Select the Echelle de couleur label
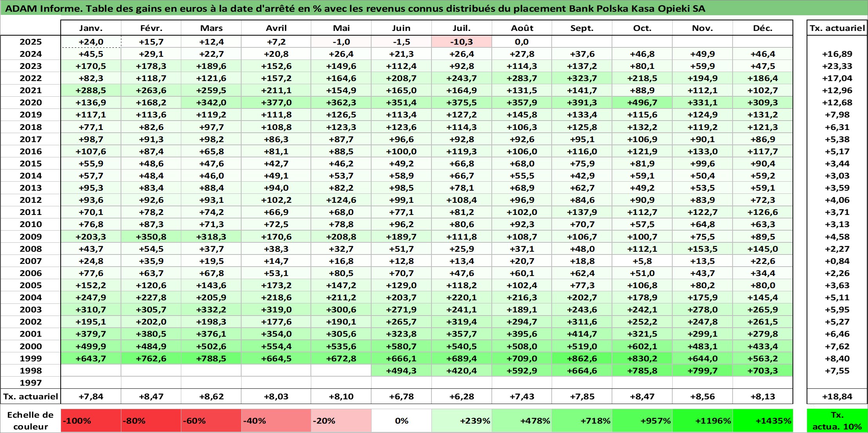 [x=31, y=420]
